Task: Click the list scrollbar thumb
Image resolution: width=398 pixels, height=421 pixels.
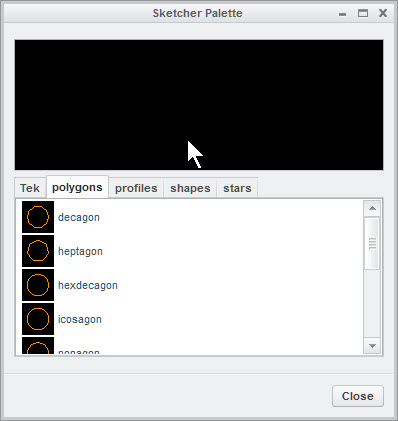Action: 372,243
